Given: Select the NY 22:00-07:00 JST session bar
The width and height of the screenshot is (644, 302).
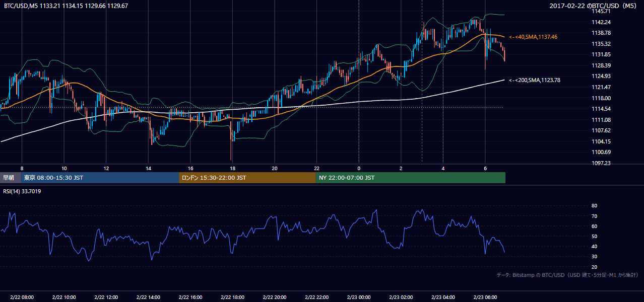Looking at the screenshot, I should click(411, 178).
